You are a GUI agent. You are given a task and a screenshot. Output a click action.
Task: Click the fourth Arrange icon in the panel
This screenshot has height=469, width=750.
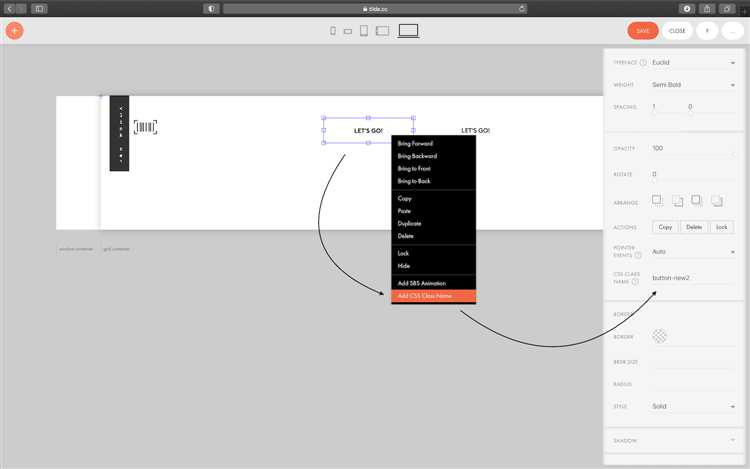coord(717,201)
